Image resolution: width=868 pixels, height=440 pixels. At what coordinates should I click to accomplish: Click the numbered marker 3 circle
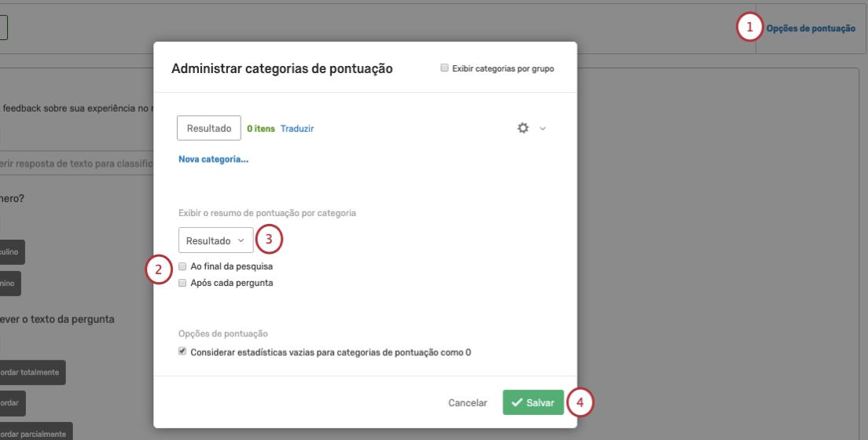click(x=269, y=240)
